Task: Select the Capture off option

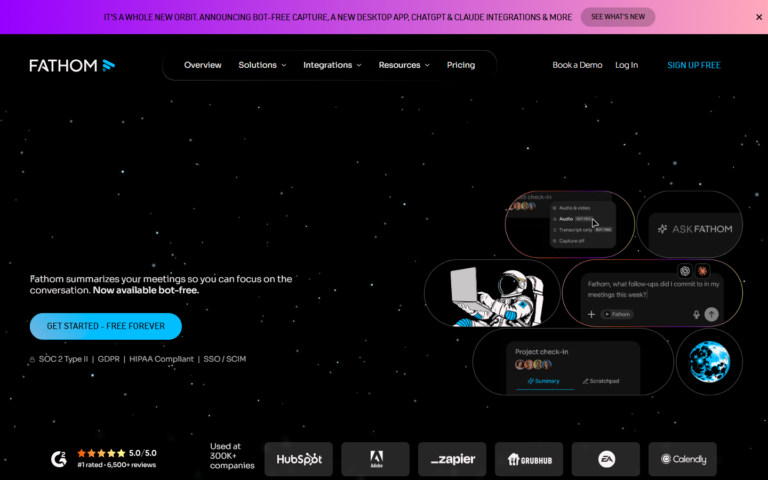Action: (569, 241)
